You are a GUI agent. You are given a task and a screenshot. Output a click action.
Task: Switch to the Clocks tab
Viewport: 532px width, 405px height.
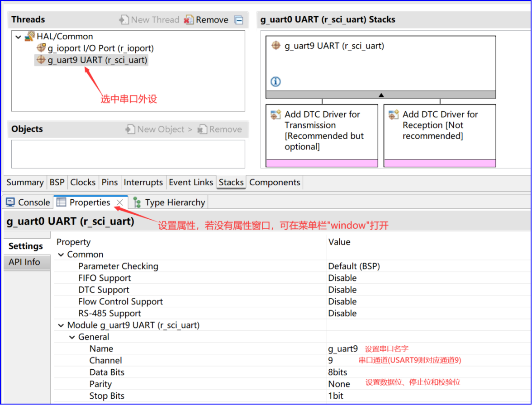tap(83, 182)
